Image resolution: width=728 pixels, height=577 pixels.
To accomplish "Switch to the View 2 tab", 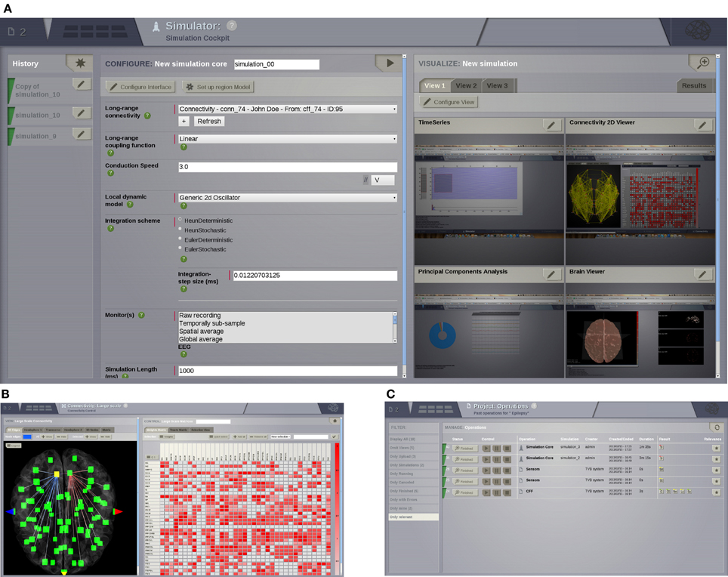I will tap(466, 85).
